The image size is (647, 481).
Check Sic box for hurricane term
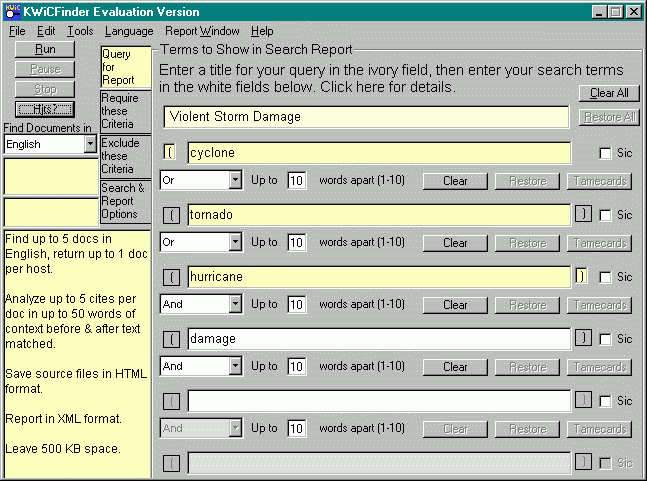click(x=605, y=277)
